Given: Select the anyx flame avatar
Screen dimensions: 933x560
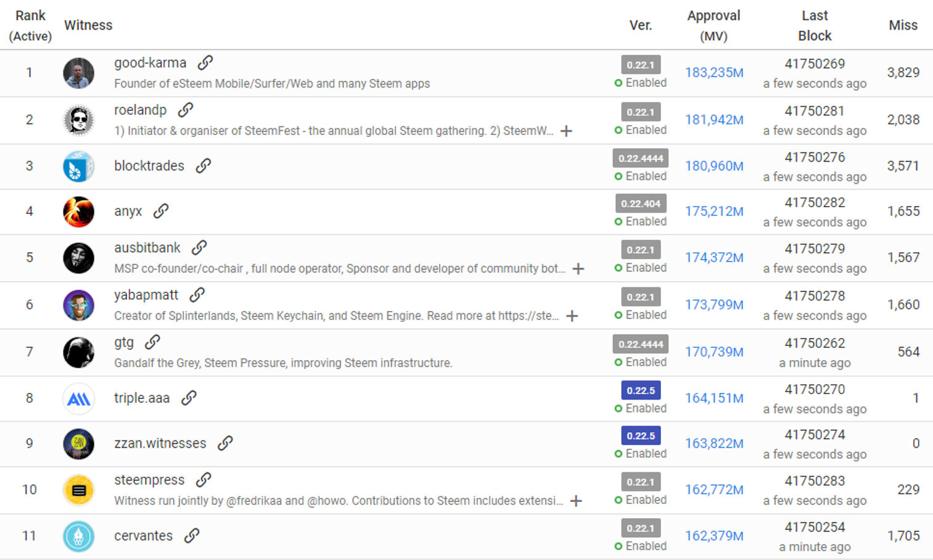Looking at the screenshot, I should [x=78, y=212].
